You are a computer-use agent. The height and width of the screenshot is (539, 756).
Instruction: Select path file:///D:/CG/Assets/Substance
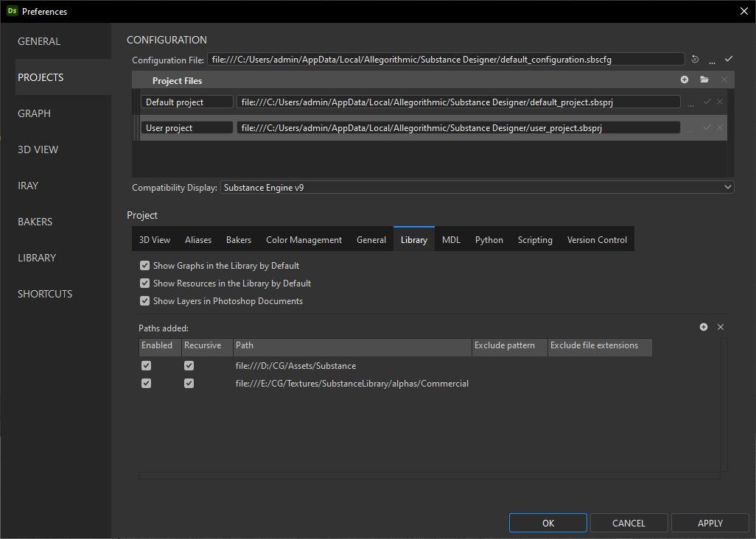[x=295, y=366]
